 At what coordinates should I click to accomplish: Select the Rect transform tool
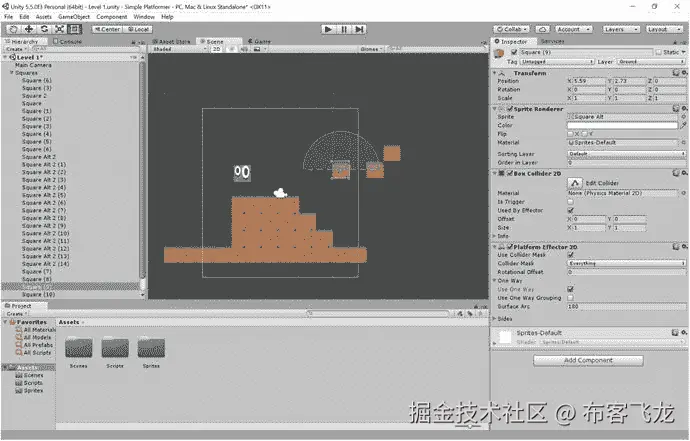75,29
